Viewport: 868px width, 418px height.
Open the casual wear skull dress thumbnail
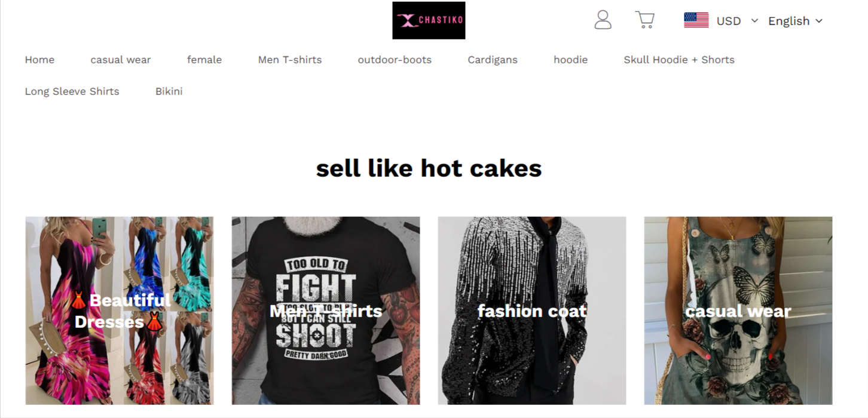pos(738,311)
